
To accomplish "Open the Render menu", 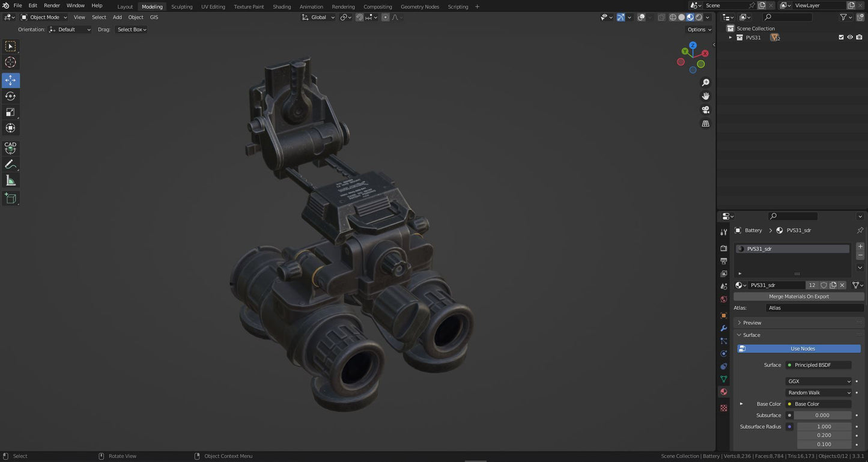I will pos(52,5).
